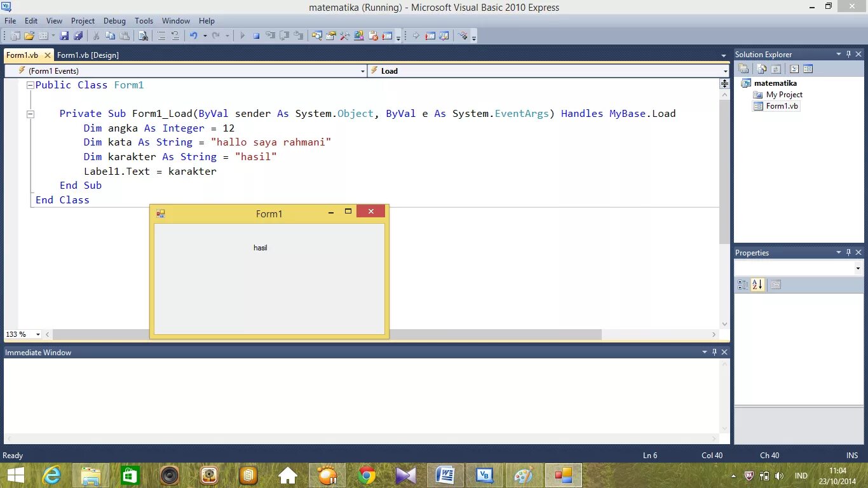The image size is (868, 488).
Task: Open the Toolbox hammer-wrench icon
Action: 344,36
